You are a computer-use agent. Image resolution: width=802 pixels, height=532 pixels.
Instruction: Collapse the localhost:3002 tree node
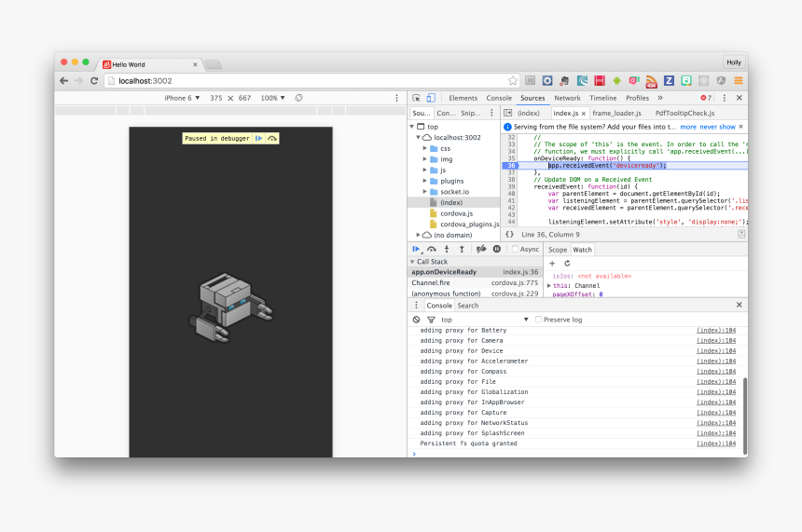pos(418,138)
